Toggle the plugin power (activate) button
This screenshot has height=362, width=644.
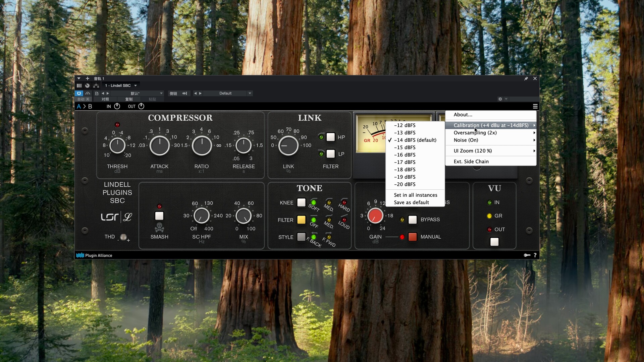point(79,93)
